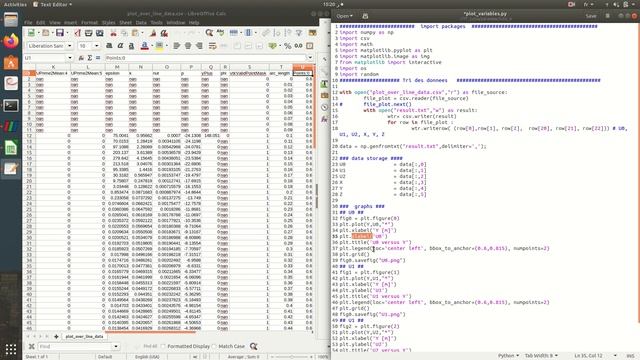Screen dimensions: 640x360
Task: Toggle AutoFilter funnel icon
Action: tap(299, 33)
